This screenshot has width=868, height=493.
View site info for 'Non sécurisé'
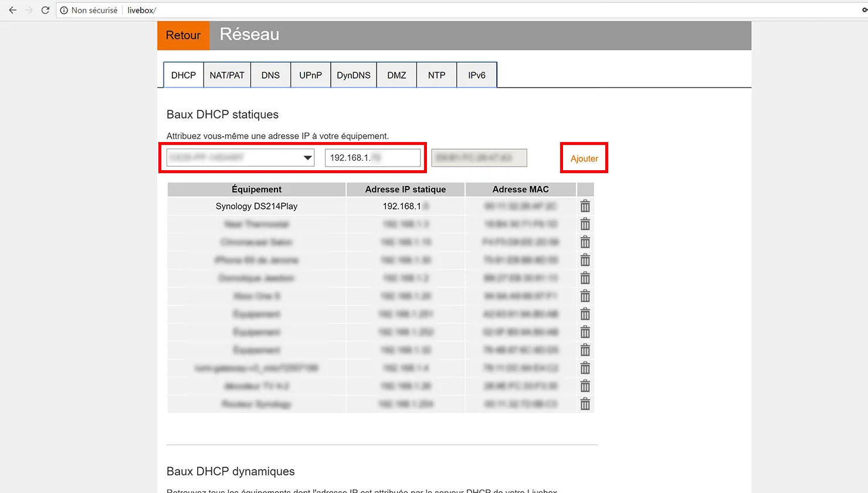89,10
